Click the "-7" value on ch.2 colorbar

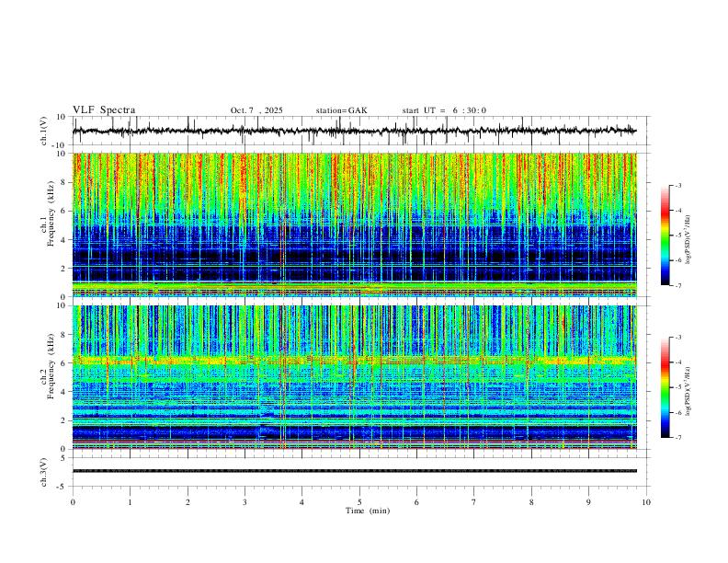(677, 438)
